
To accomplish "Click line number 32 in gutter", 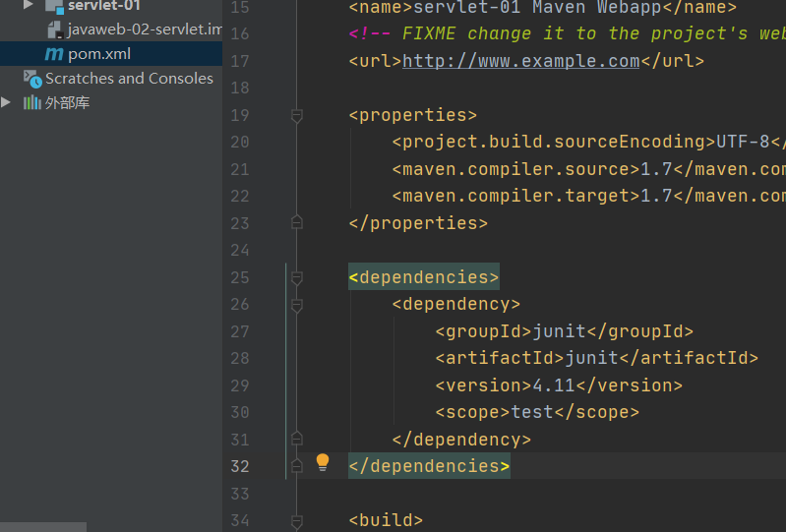I will (x=240, y=466).
